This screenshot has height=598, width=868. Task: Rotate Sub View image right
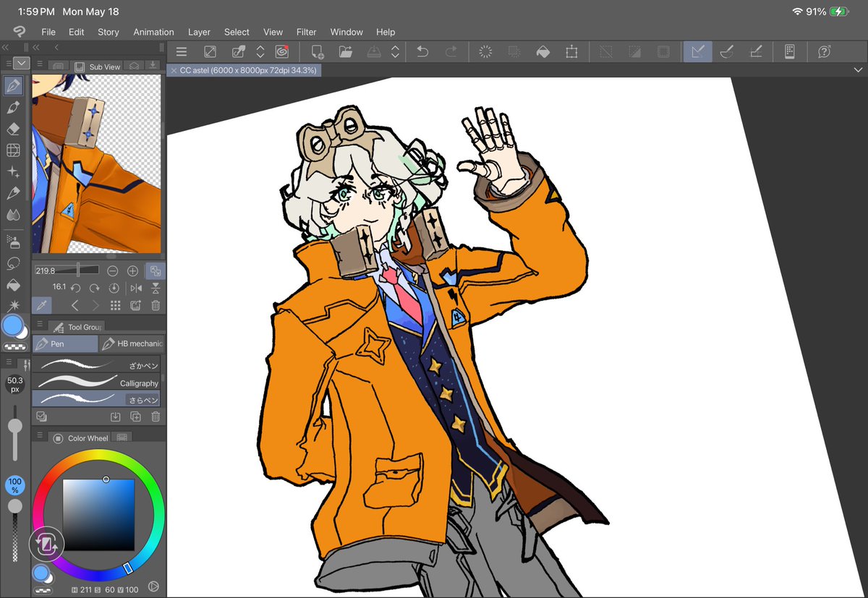[x=94, y=288]
